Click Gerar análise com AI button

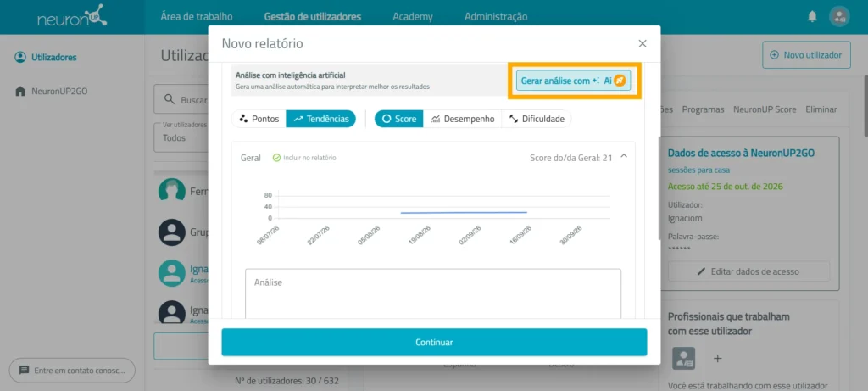pos(573,81)
